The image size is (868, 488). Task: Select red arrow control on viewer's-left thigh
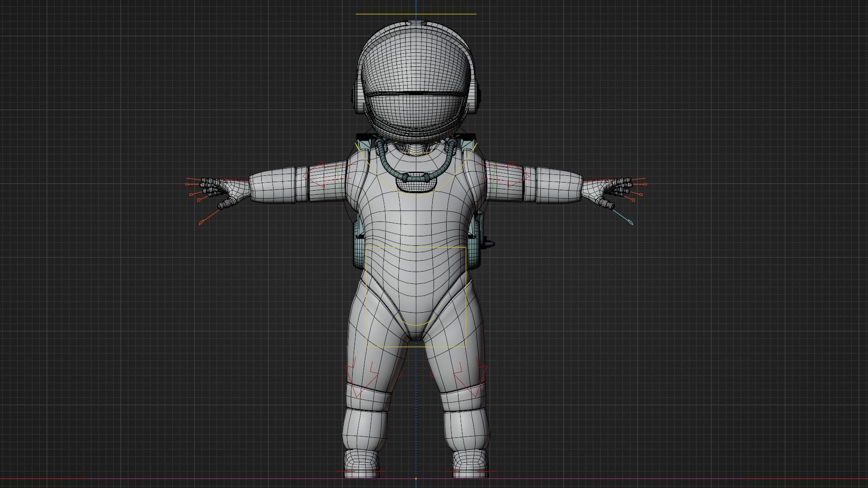pyautogui.click(x=362, y=377)
